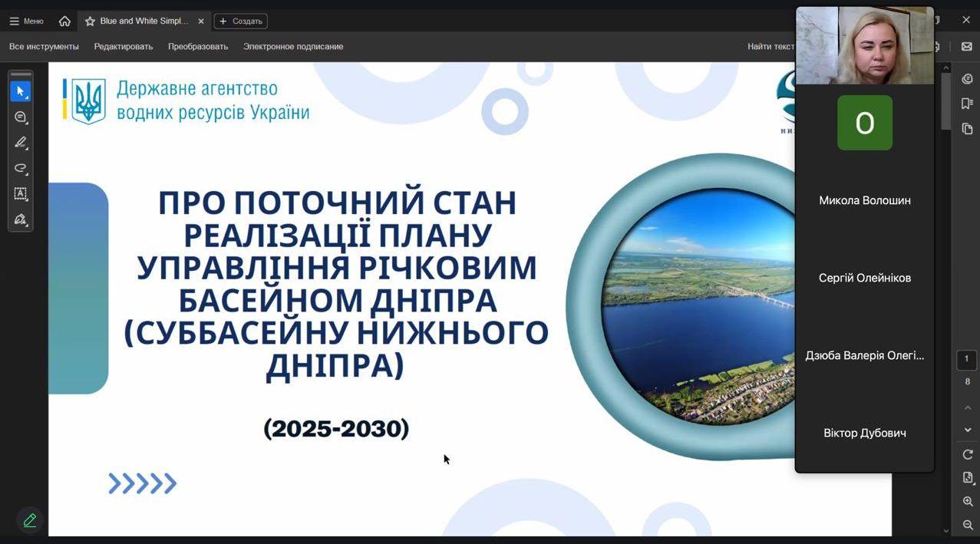
Task: Focus the Найти текст search field
Action: coord(770,47)
